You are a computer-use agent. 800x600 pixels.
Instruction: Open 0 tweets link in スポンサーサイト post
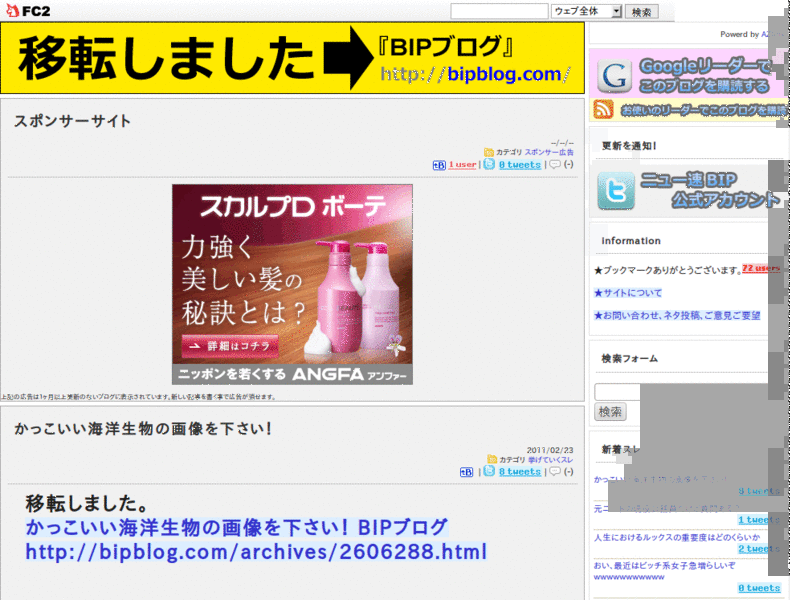click(519, 165)
